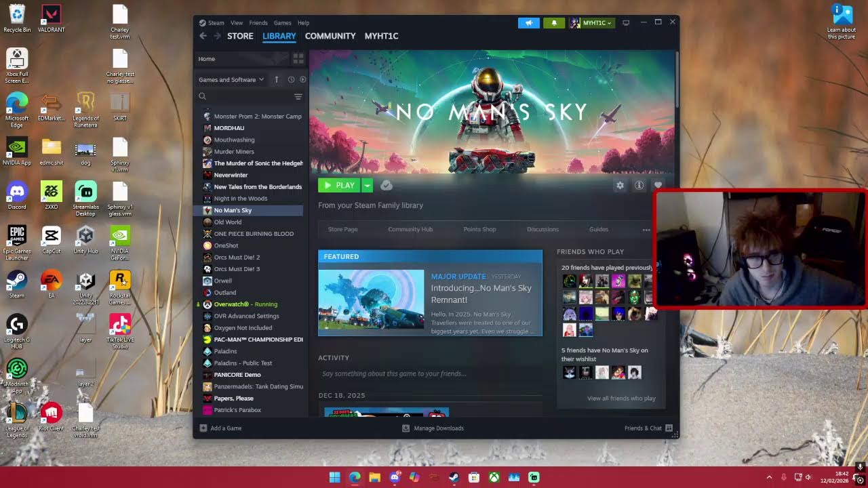Screen dimensions: 868x488
Task: Open the Friends menu
Action: [258, 23]
